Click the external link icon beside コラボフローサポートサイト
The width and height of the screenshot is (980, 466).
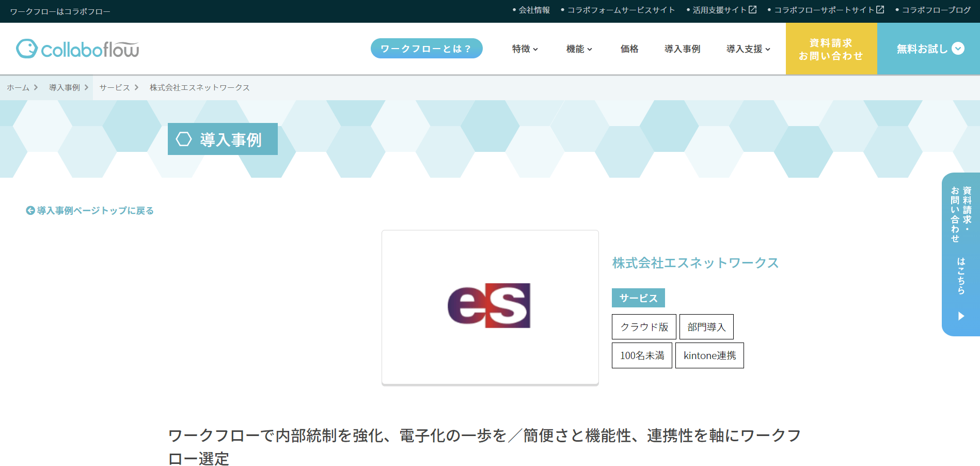pyautogui.click(x=880, y=10)
